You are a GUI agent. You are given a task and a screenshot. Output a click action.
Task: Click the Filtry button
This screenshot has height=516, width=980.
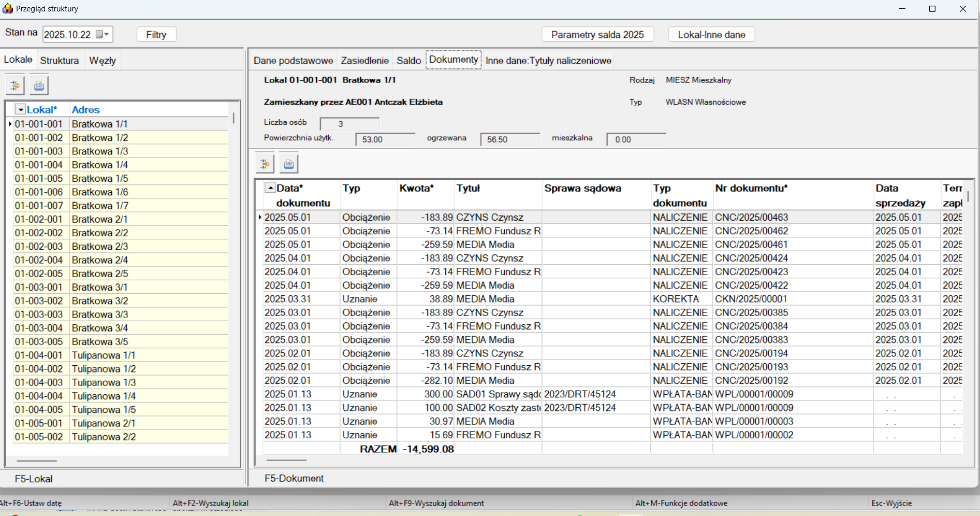[x=156, y=35]
